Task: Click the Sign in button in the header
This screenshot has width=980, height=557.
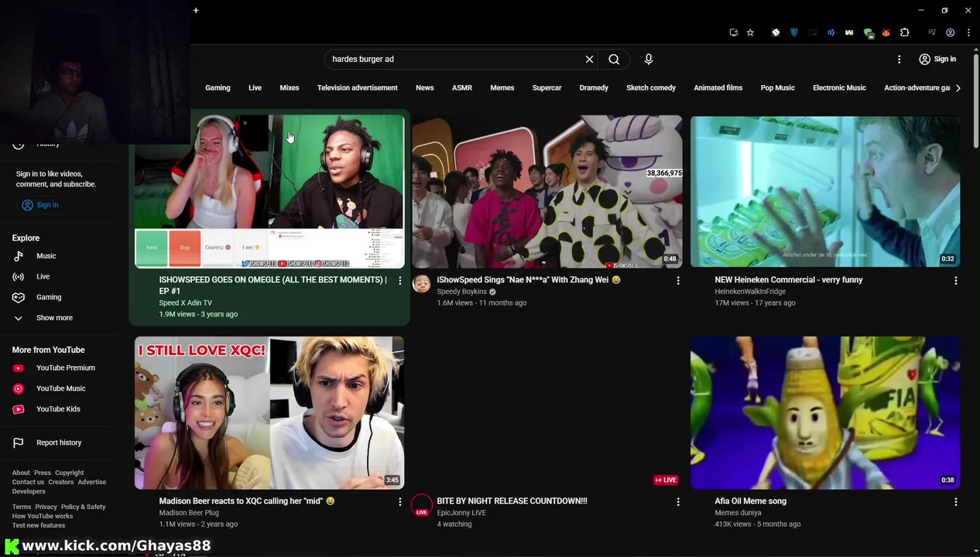Action: coord(937,59)
